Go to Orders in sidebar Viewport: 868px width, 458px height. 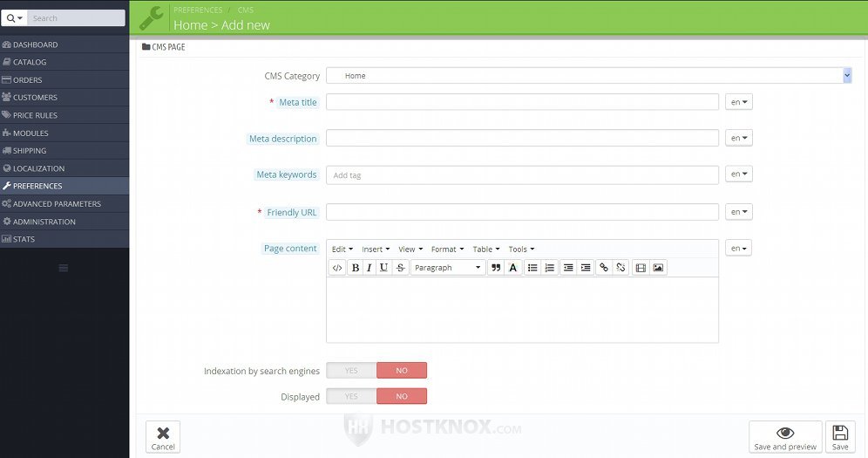(x=64, y=79)
